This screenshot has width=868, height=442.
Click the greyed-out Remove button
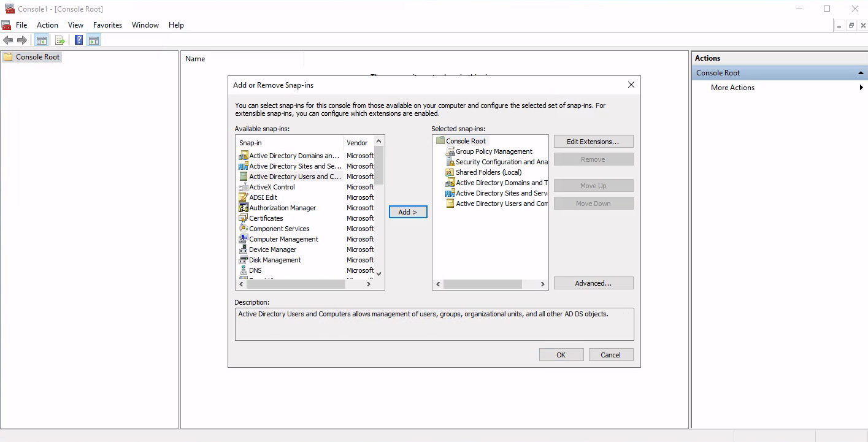point(593,159)
